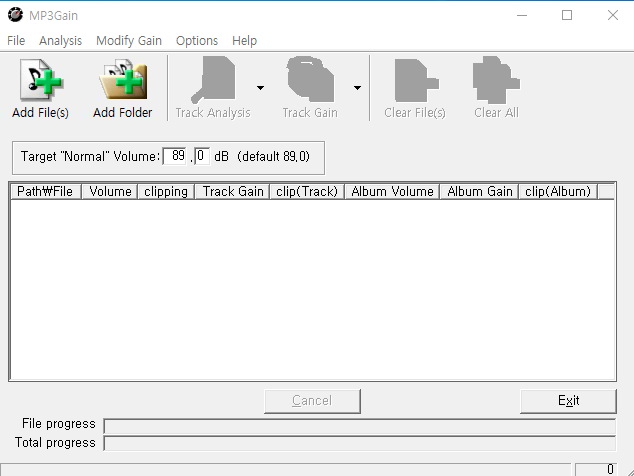This screenshot has height=476, width=634.
Task: Click the Cancel button
Action: pyautogui.click(x=312, y=401)
